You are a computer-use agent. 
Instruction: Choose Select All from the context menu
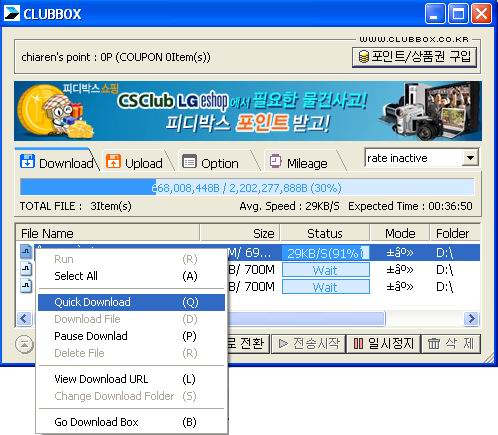point(131,276)
